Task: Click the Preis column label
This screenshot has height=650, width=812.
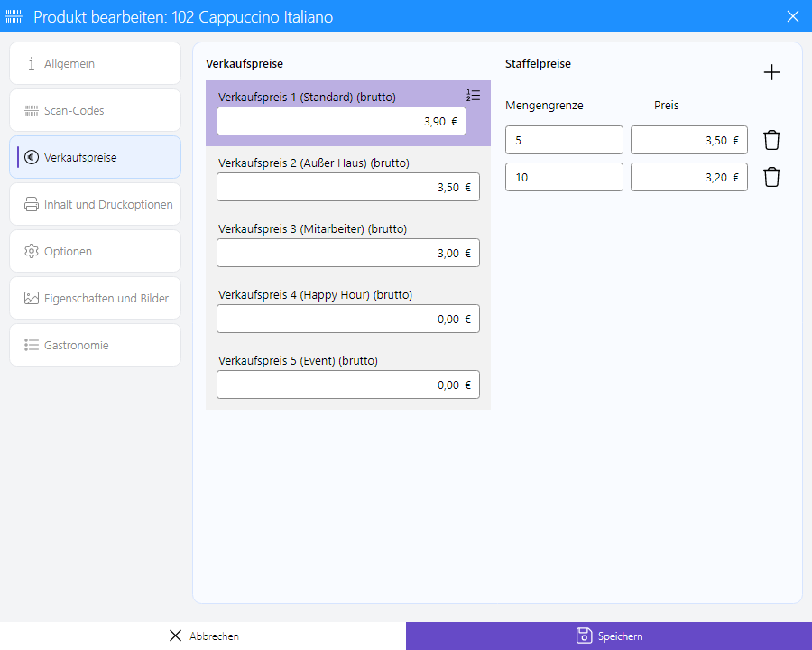Action: click(666, 106)
